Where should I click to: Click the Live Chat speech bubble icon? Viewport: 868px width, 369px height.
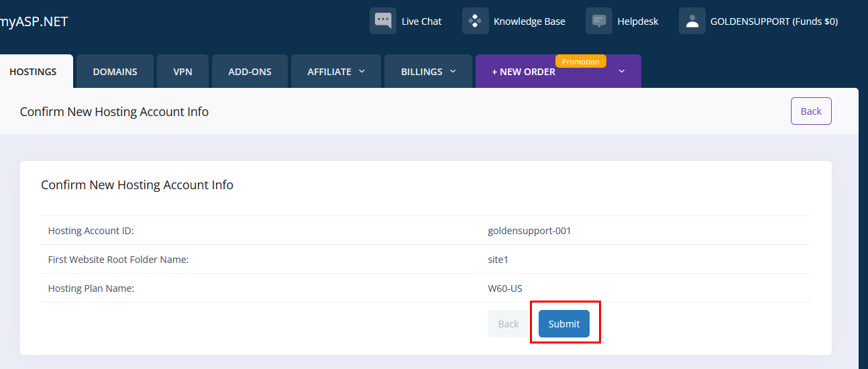point(383,21)
